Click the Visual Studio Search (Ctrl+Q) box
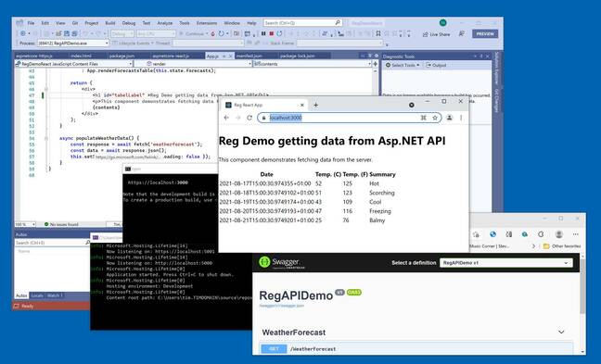This screenshot has width=601, height=364. pos(302,22)
